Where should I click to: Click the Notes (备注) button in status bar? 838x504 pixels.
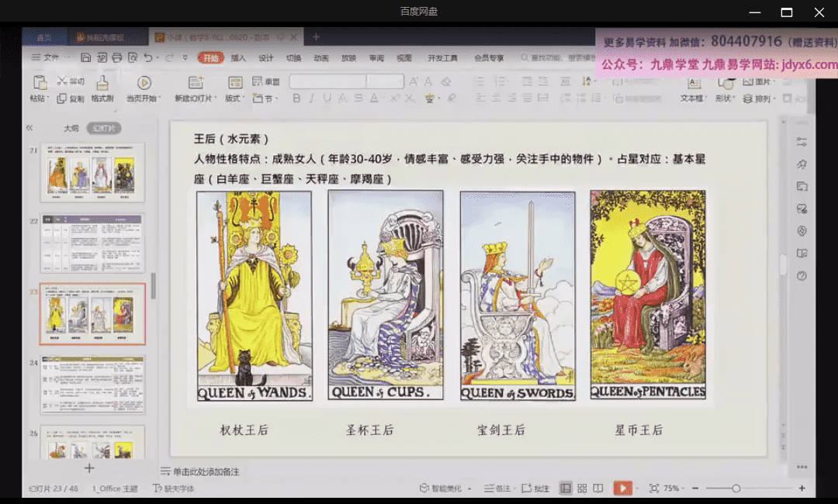click(x=498, y=488)
